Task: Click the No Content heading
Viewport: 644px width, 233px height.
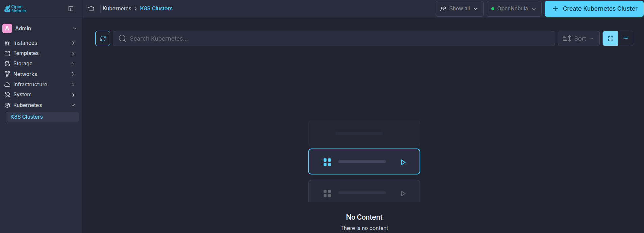Action: 364,217
